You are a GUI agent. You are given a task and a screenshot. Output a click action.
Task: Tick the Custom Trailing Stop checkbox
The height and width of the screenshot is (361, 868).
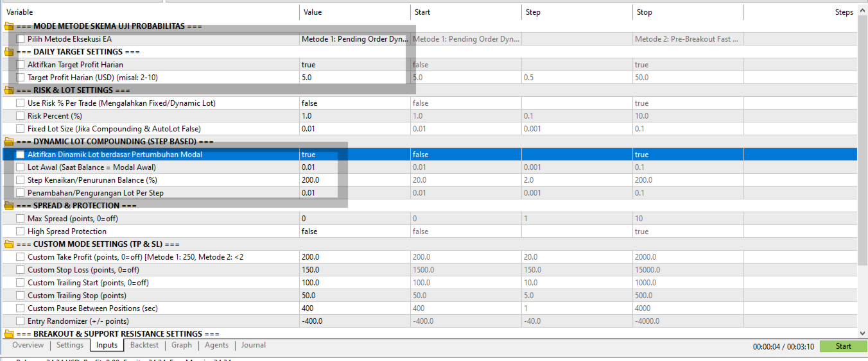tap(21, 296)
